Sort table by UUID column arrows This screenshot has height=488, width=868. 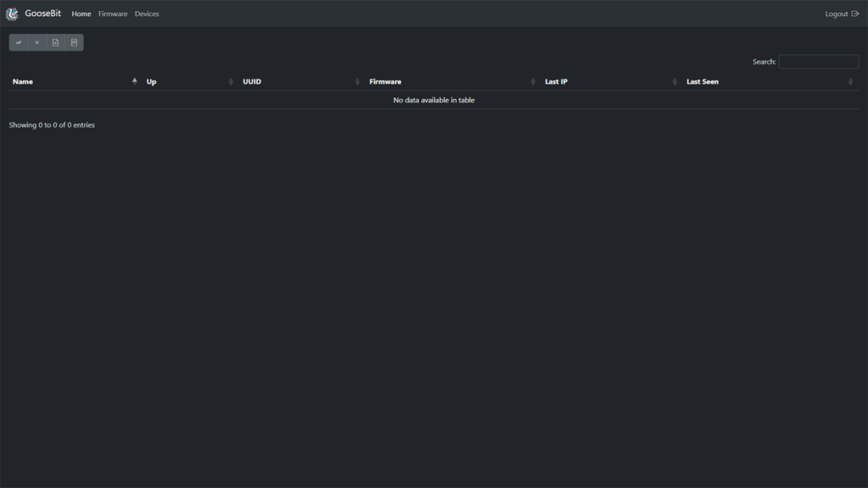(358, 81)
